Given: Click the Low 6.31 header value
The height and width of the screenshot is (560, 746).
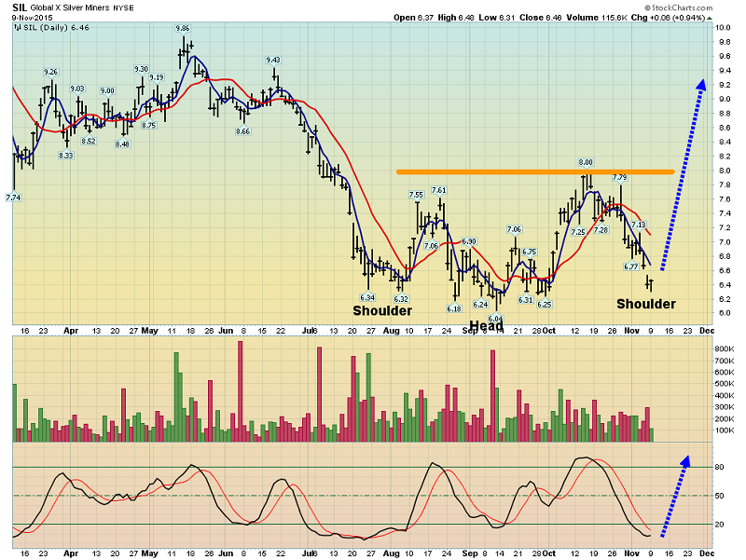Looking at the screenshot, I should click(497, 18).
